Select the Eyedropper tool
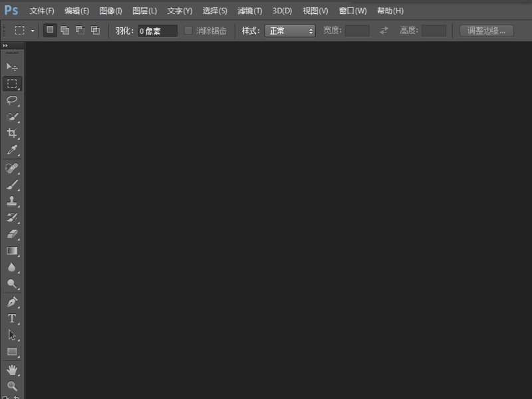Screen dimensions: 532x399 (11, 150)
